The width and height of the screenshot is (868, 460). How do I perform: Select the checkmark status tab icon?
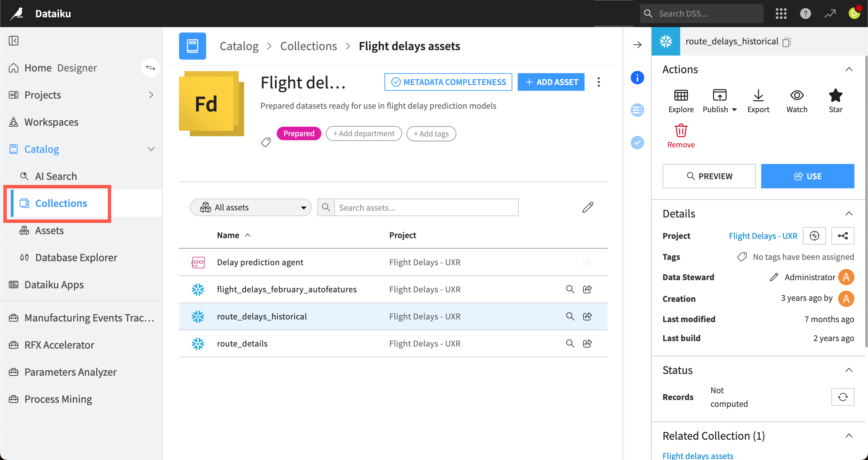coord(637,143)
